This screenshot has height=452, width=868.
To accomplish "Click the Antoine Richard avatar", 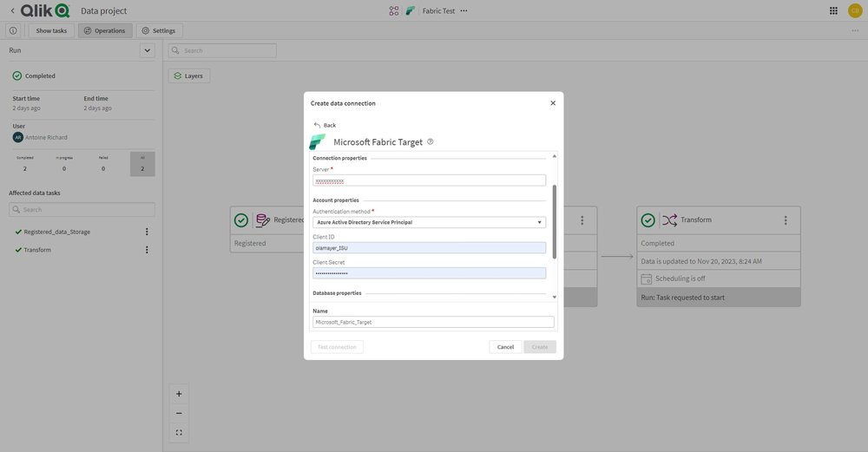I will click(x=17, y=137).
